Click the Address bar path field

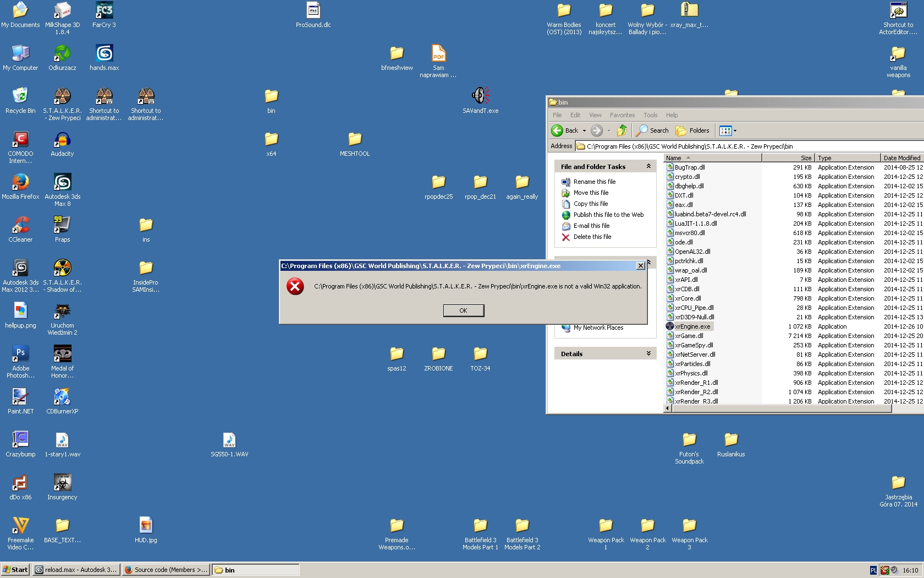tap(749, 146)
